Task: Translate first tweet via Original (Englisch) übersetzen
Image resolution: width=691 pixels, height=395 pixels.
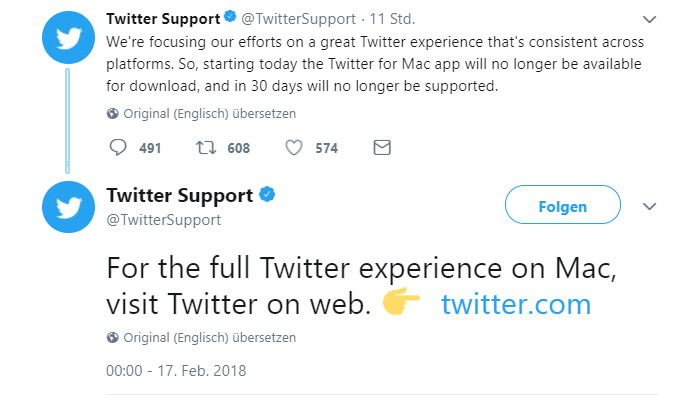Action: (x=209, y=114)
